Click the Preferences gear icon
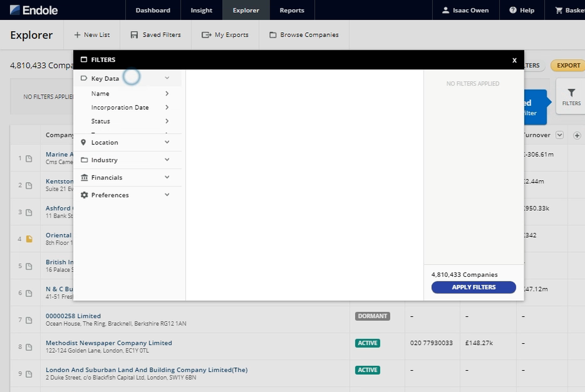 (84, 195)
